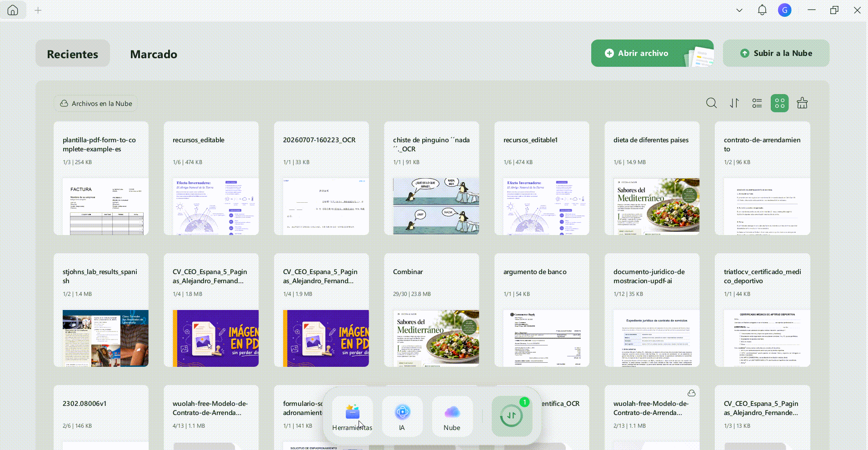Open the user account avatar
This screenshot has width=868, height=450.
click(x=785, y=10)
